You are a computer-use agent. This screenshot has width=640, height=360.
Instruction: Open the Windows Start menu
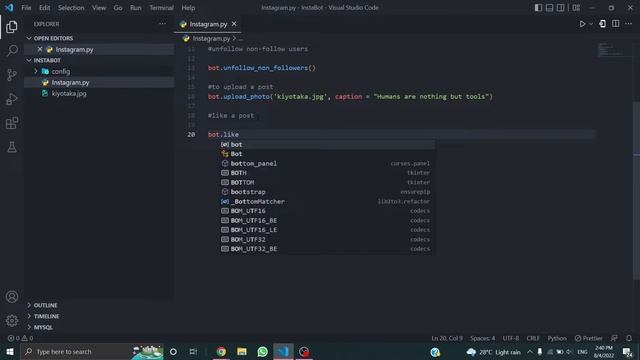point(10,352)
